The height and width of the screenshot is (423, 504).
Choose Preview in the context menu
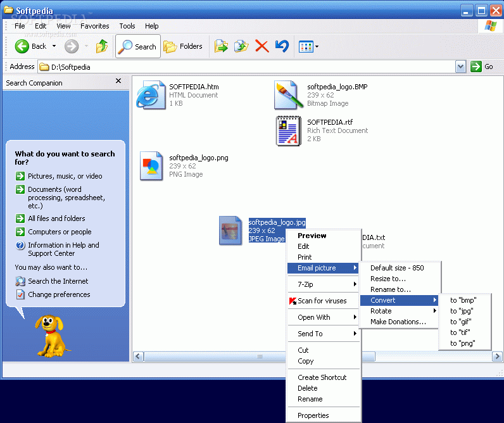[x=324, y=236]
